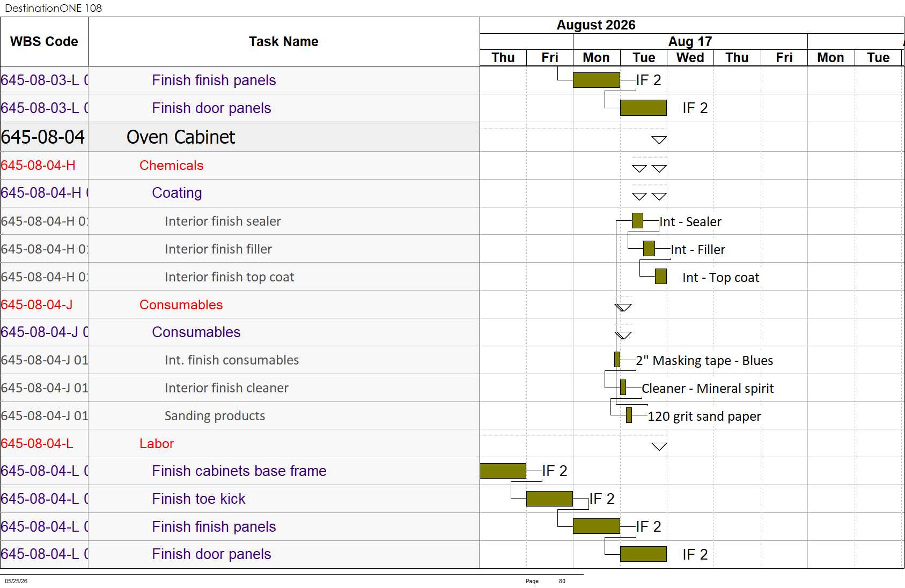905x588 pixels.
Task: Select Finish door panels in the 645-08-03-L row
Action: point(211,108)
